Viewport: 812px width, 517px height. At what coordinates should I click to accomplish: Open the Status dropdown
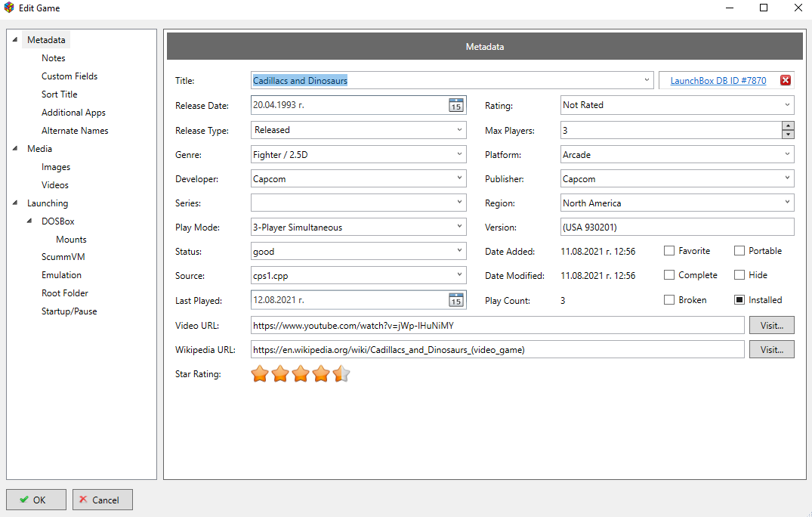459,251
